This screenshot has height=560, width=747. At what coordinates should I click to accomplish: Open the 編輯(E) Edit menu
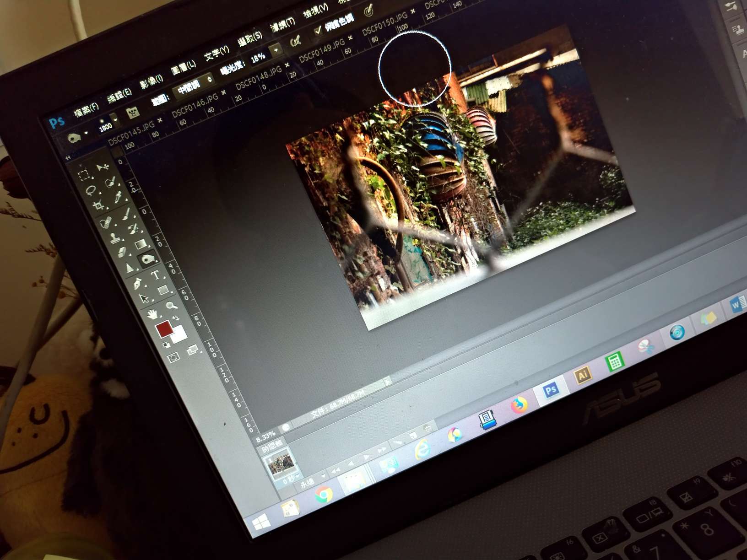[120, 95]
